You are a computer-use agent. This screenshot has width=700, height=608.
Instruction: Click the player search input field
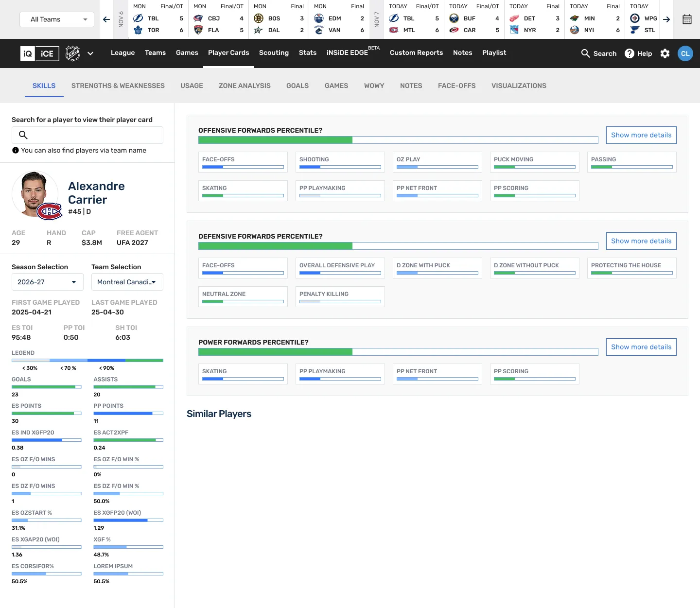click(87, 135)
